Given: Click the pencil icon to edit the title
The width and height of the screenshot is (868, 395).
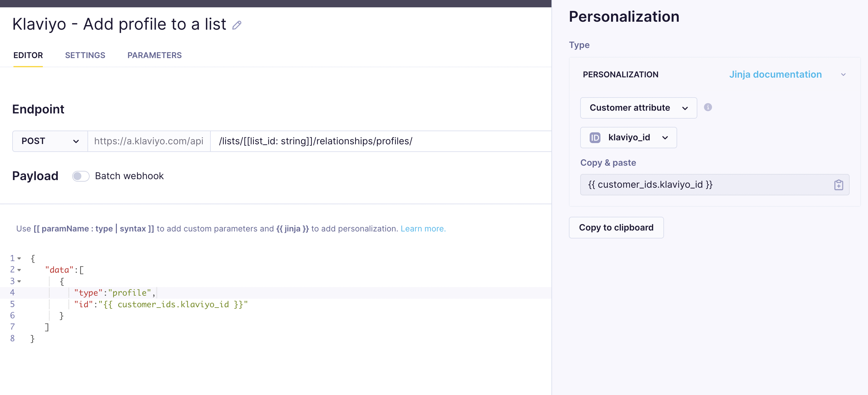Looking at the screenshot, I should pos(236,25).
